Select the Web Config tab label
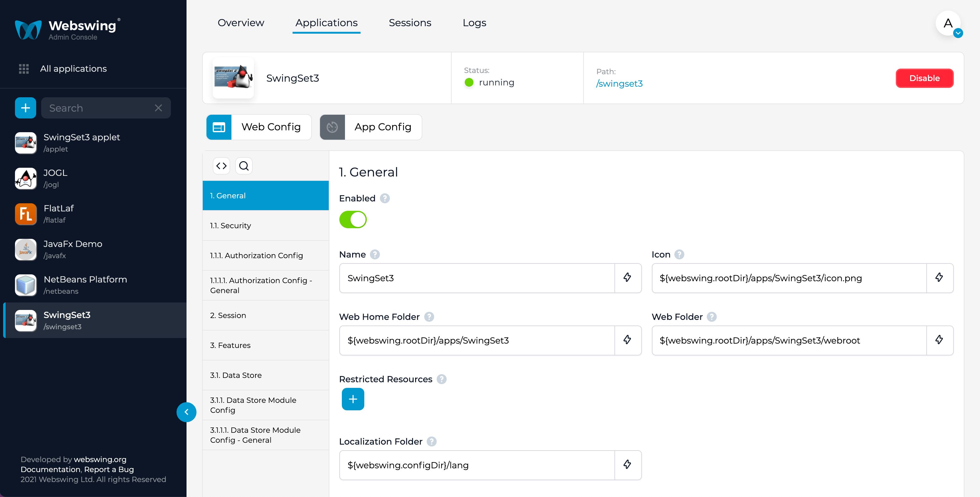Viewport: 980px width, 497px height. 271,127
